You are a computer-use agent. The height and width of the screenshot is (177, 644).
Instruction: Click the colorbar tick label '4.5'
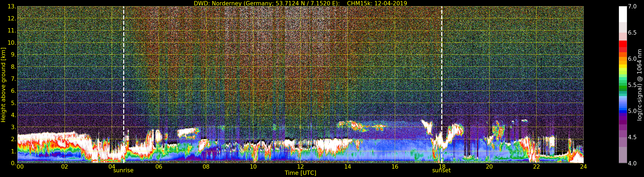pos(632,137)
